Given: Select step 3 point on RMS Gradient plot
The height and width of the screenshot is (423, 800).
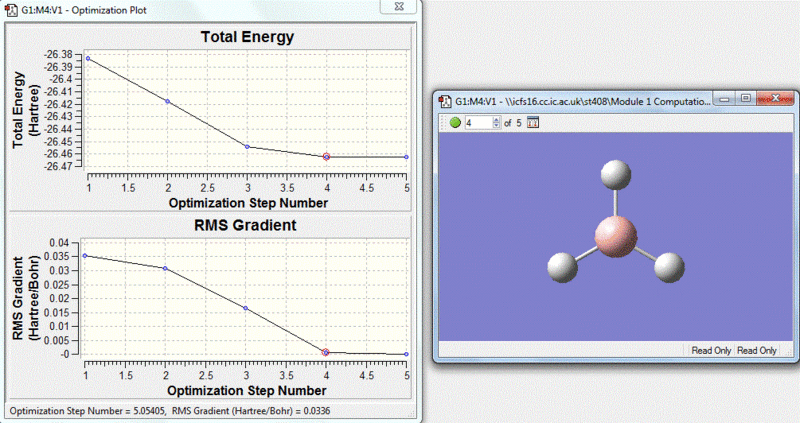Looking at the screenshot, I should pos(247,308).
